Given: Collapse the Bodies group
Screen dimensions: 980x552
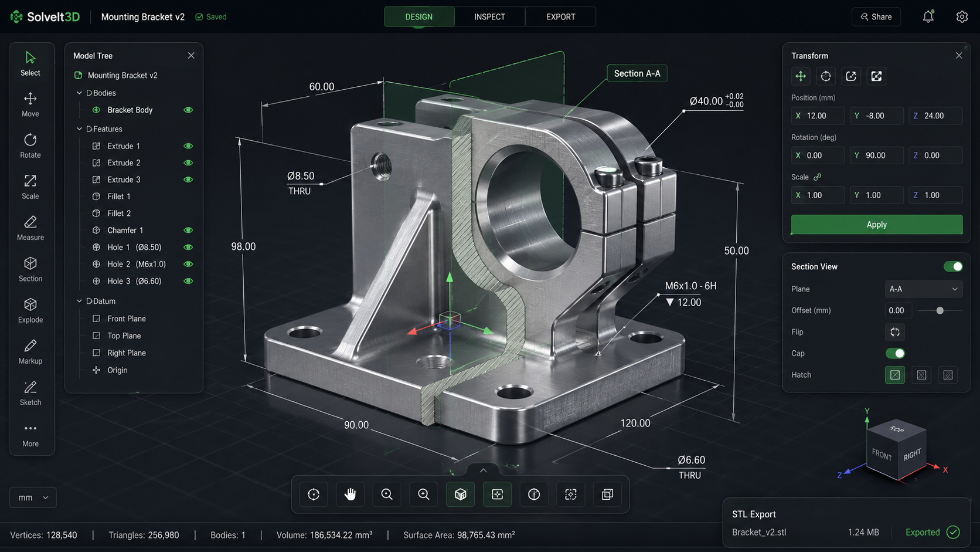Looking at the screenshot, I should click(79, 93).
